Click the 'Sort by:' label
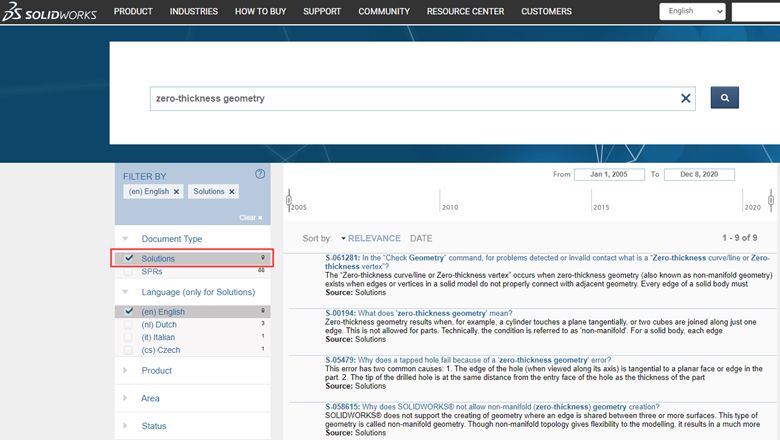The height and width of the screenshot is (440, 780). click(316, 239)
